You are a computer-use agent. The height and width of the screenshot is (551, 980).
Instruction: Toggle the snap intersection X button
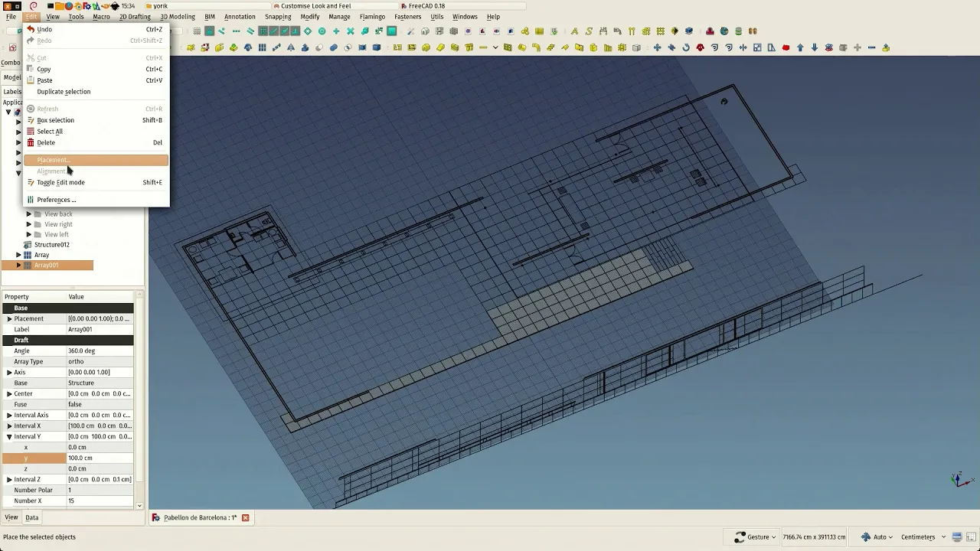coord(350,31)
